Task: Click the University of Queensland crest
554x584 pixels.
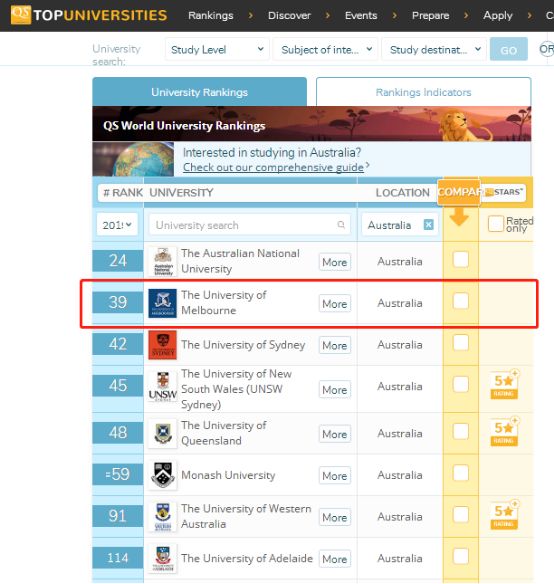Action: click(163, 433)
